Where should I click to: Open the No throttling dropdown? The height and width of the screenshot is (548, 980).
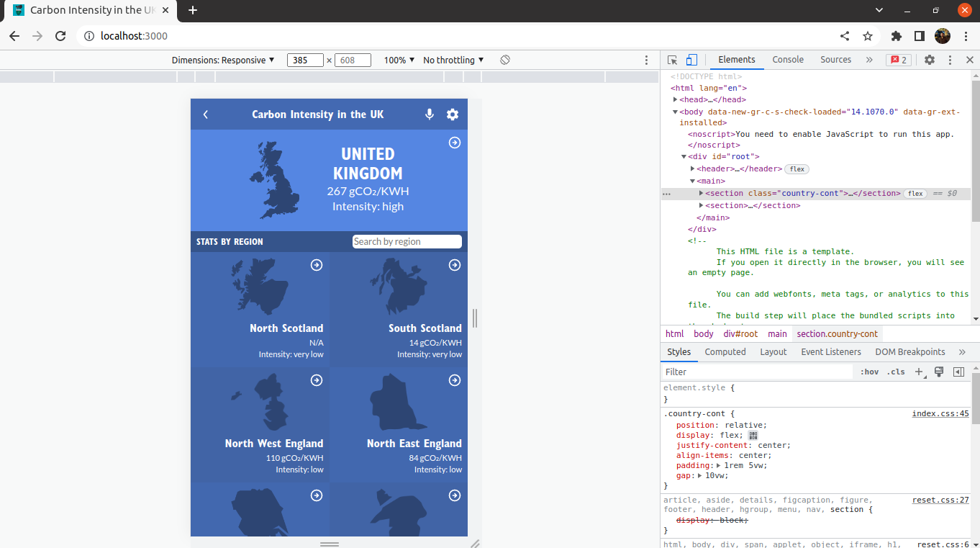point(453,60)
